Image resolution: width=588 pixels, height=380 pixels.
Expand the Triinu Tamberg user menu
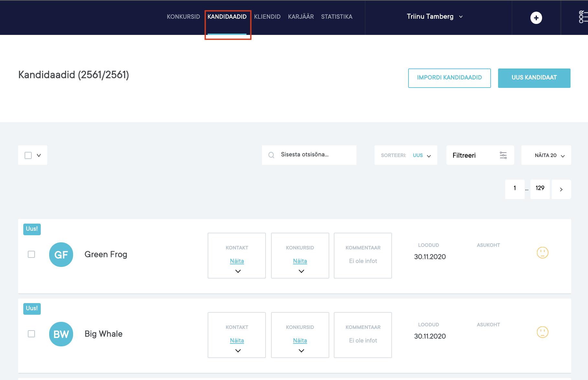pyautogui.click(x=434, y=17)
